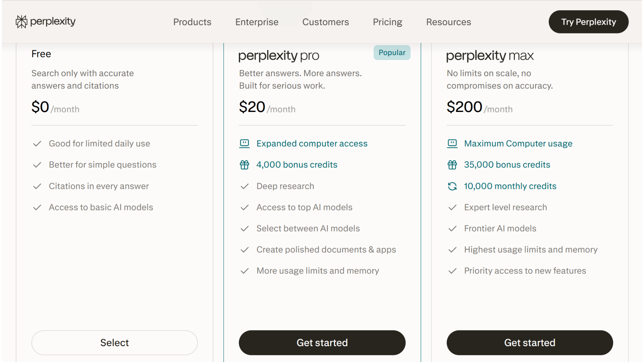Viewport: 644px width, 362px height.
Task: Get started with Perplexity Max
Action: pyautogui.click(x=530, y=343)
